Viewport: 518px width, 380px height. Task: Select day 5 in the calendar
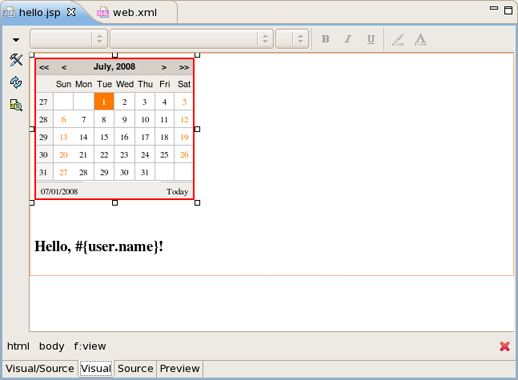[x=184, y=102]
